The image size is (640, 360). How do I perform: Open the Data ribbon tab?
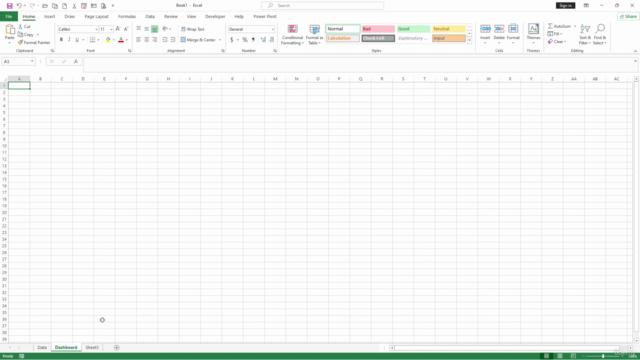click(150, 17)
